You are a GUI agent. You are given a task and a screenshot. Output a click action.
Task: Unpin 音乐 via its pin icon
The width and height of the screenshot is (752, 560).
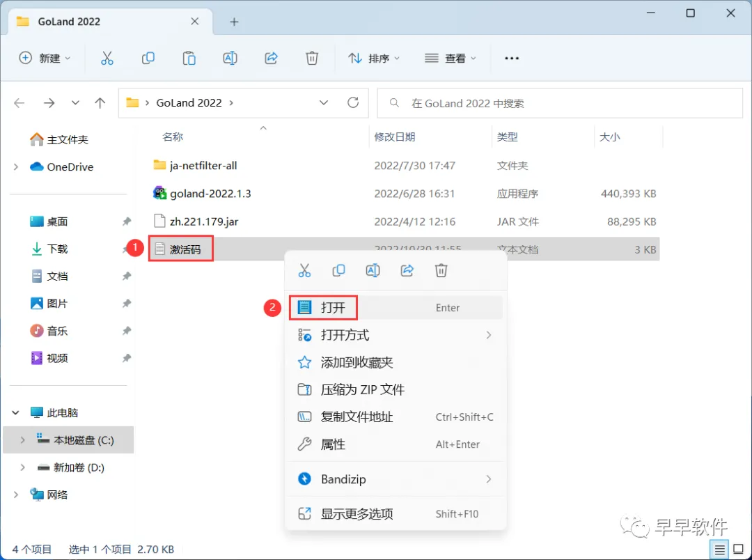tap(127, 331)
